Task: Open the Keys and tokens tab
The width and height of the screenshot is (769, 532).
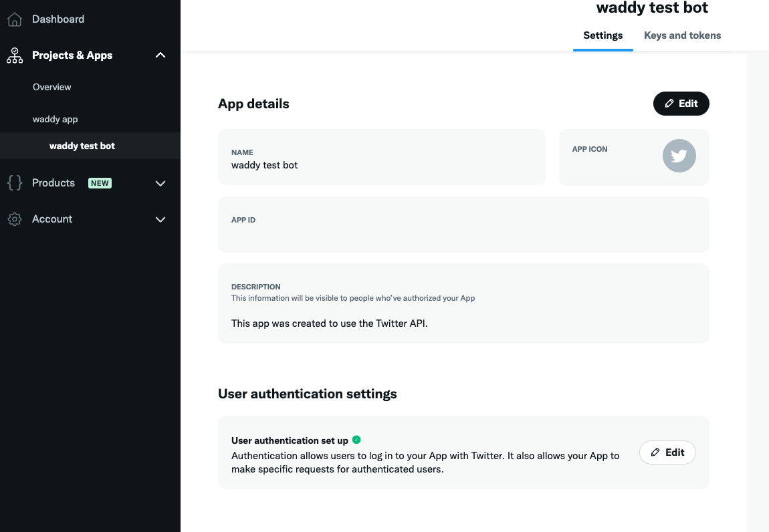Action: click(x=682, y=35)
